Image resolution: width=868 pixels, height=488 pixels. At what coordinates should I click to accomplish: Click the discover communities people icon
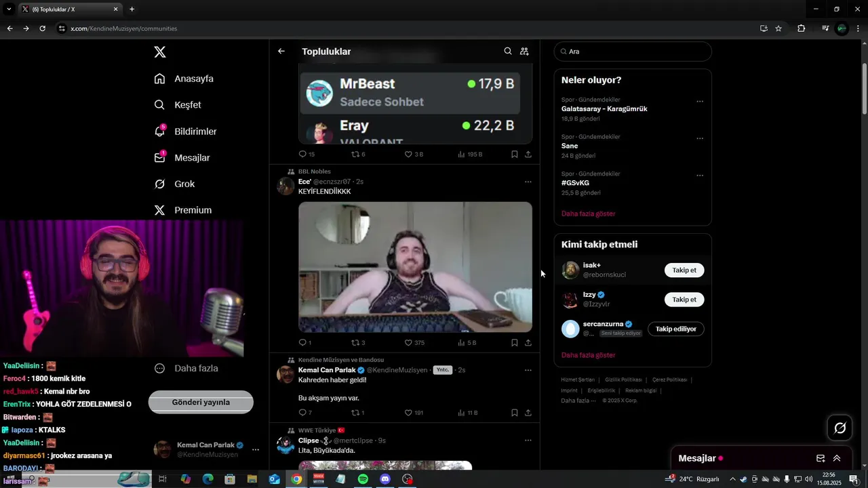click(x=524, y=52)
